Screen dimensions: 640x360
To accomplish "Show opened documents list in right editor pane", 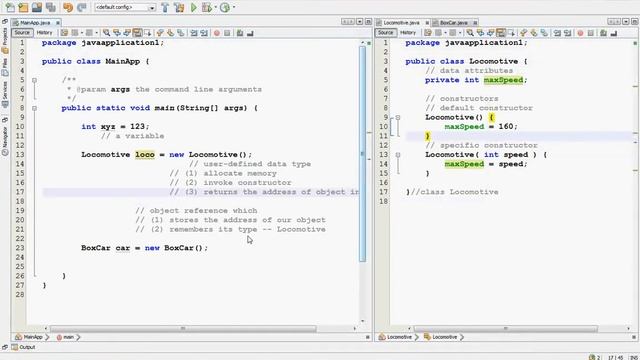I will (626, 22).
